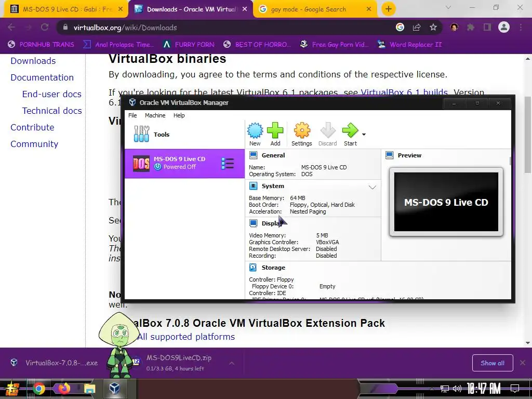Open the volume icon in system tray

(457, 389)
